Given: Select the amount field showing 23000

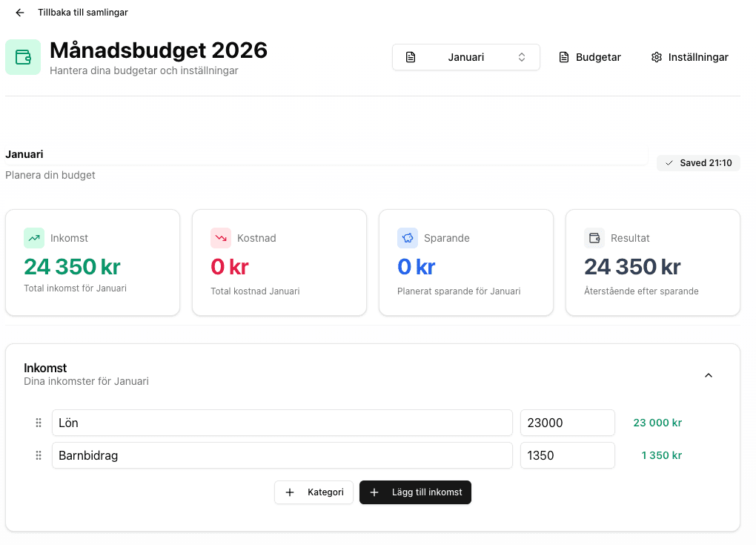Looking at the screenshot, I should (567, 423).
